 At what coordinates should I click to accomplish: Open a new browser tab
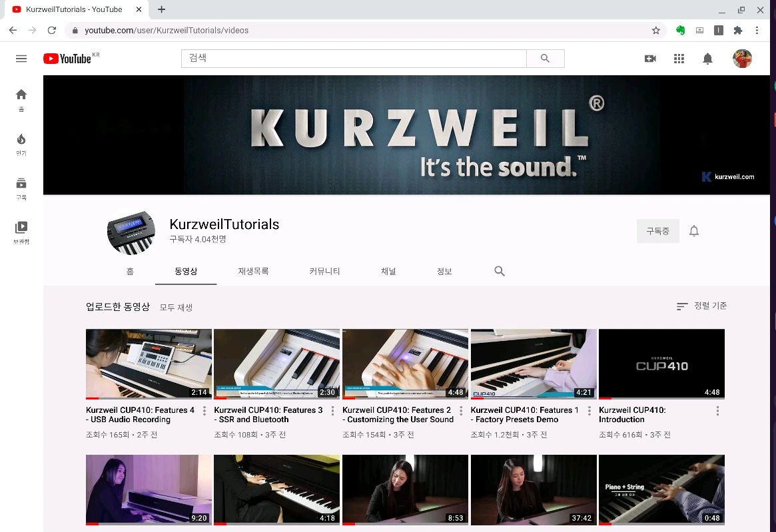pyautogui.click(x=161, y=9)
